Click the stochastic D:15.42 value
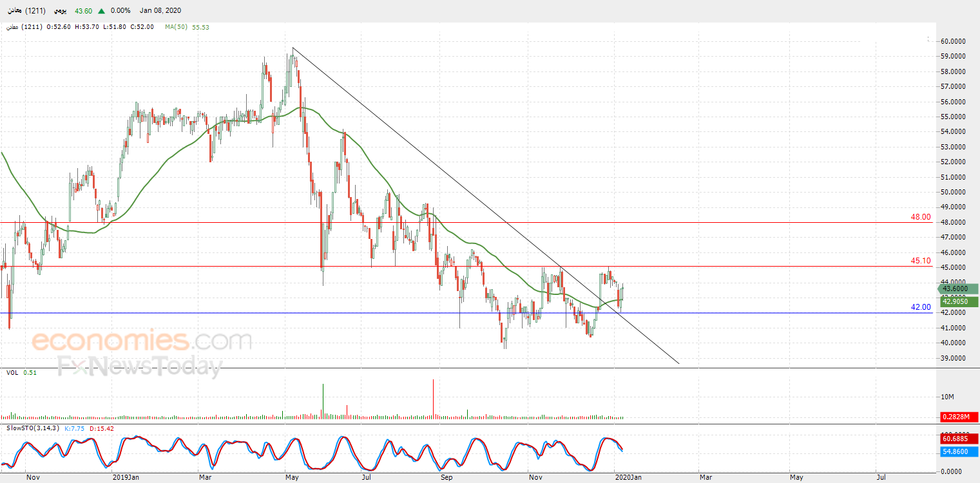This screenshot has height=483, width=980. click(102, 428)
